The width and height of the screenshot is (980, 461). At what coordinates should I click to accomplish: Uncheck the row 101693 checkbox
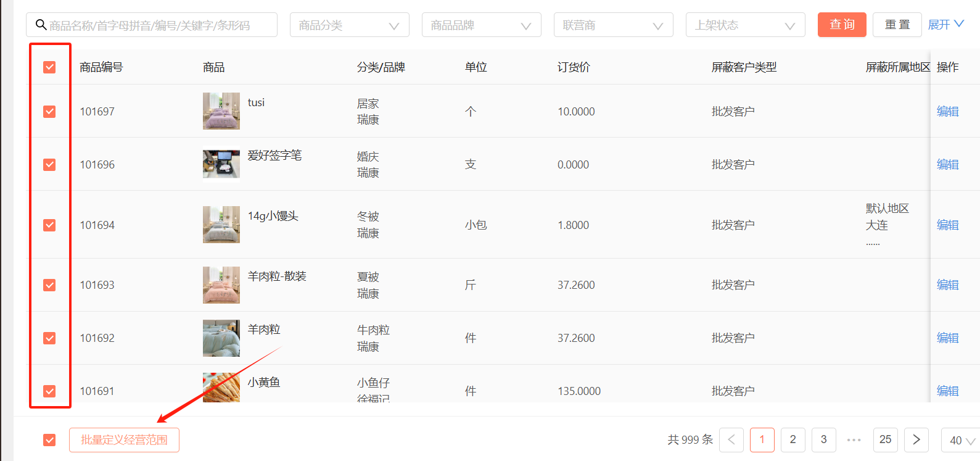coord(49,284)
